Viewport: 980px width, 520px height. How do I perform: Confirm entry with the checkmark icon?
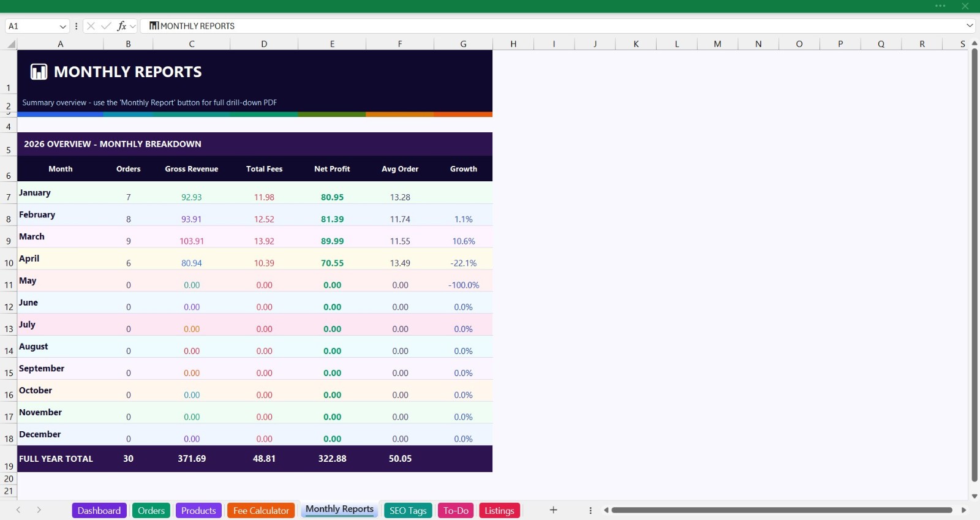[106, 26]
